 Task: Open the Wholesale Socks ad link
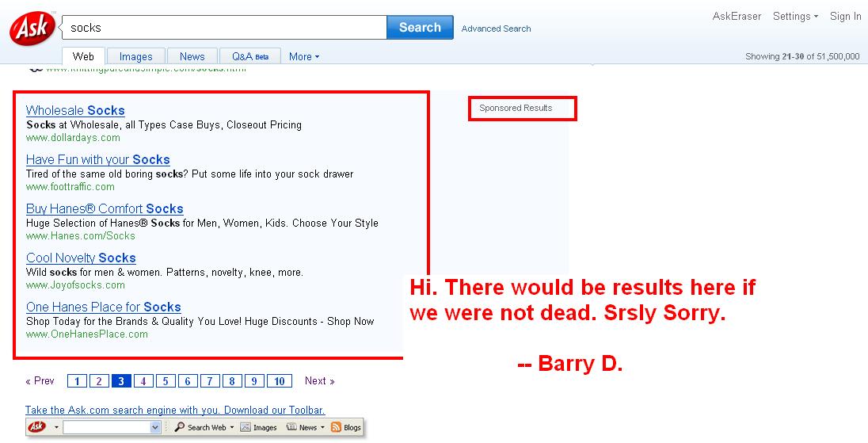coord(75,110)
